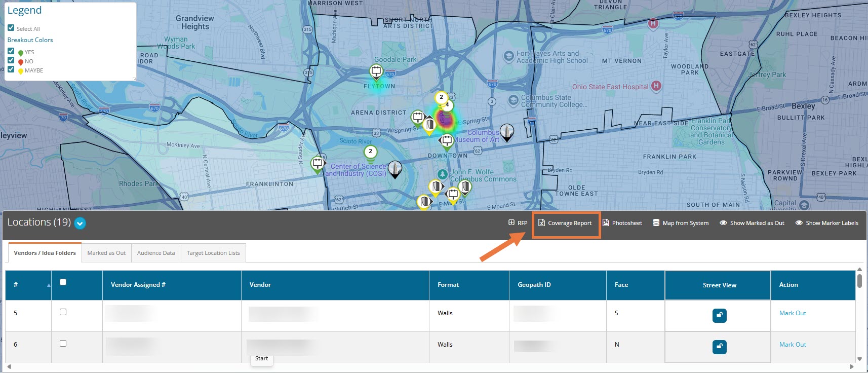Open Street View for row 5

click(x=719, y=316)
